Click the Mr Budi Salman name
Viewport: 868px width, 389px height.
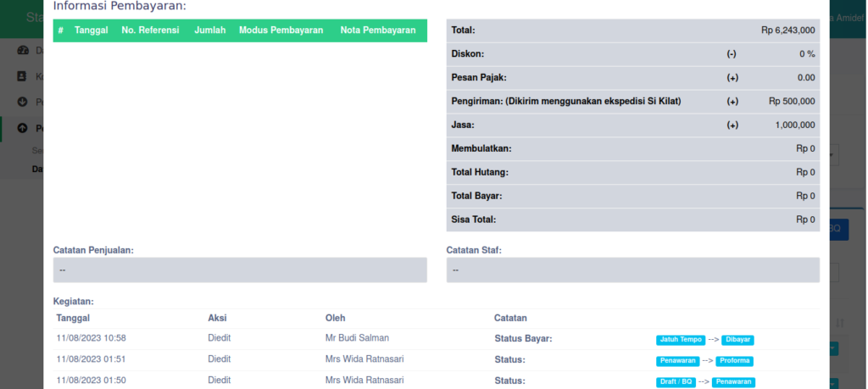coord(357,338)
